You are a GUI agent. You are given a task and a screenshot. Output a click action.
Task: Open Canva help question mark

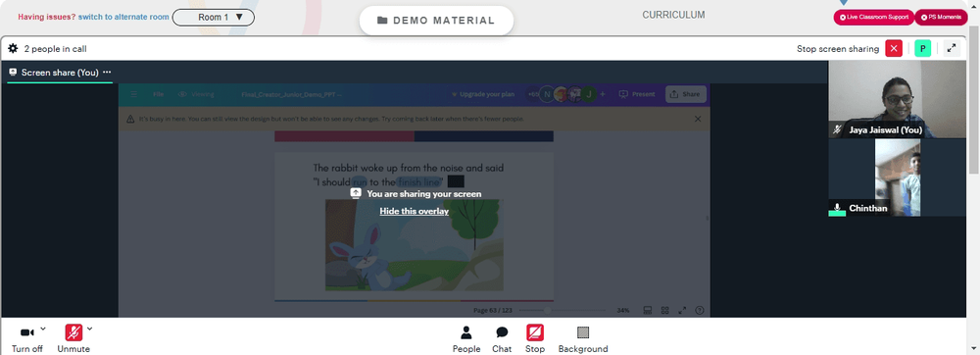click(x=700, y=310)
